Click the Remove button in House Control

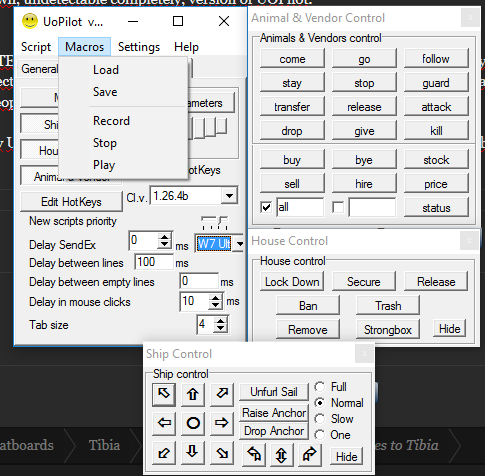(x=308, y=330)
